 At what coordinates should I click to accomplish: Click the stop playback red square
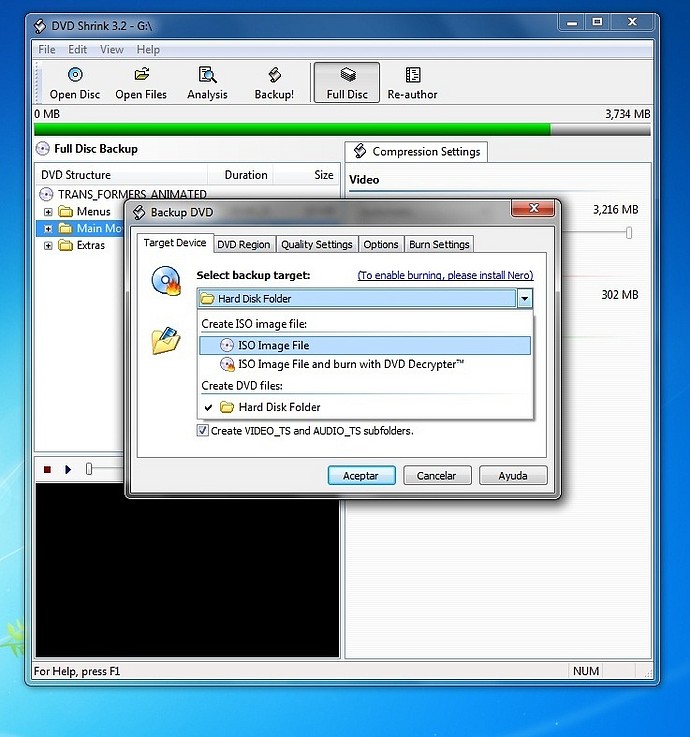[47, 469]
